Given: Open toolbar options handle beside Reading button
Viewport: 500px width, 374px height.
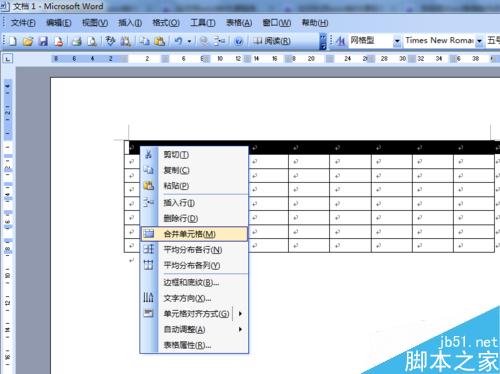Looking at the screenshot, I should tap(323, 41).
